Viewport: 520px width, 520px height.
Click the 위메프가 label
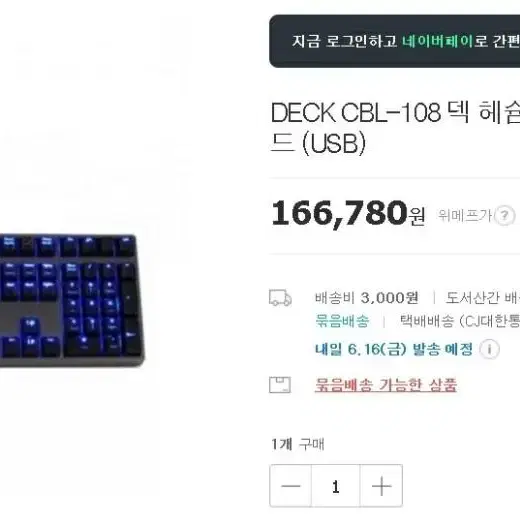(465, 216)
